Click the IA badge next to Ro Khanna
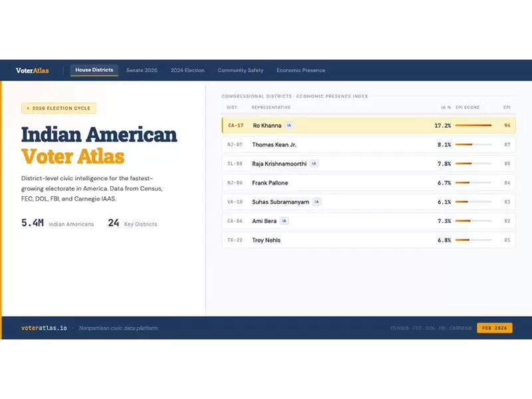The image size is (532, 399). [289, 125]
